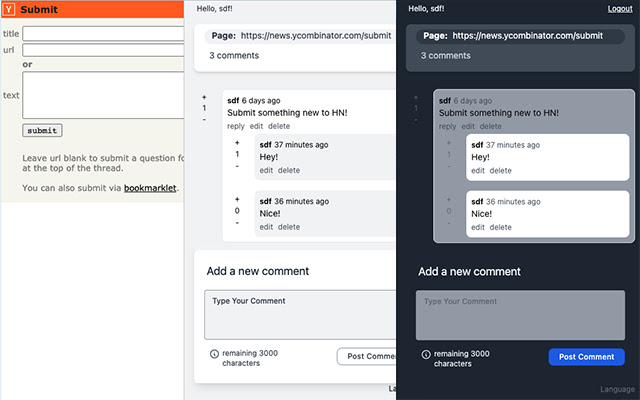This screenshot has width=640, height=400.
Task: Open the bookmarklet link
Action: (150, 188)
